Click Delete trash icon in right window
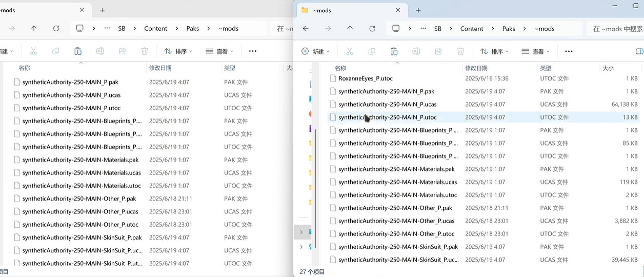Screen dimensions: 644x277 click(x=460, y=51)
